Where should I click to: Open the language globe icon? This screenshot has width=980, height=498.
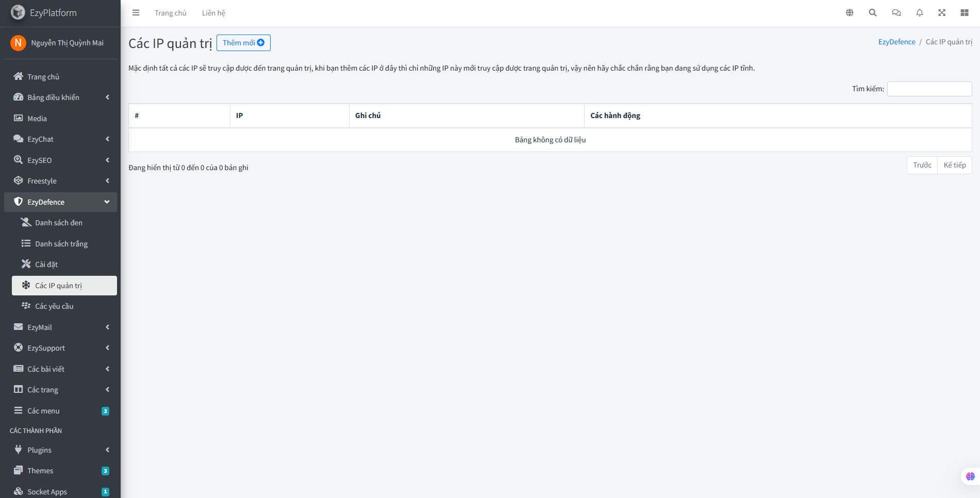(850, 13)
